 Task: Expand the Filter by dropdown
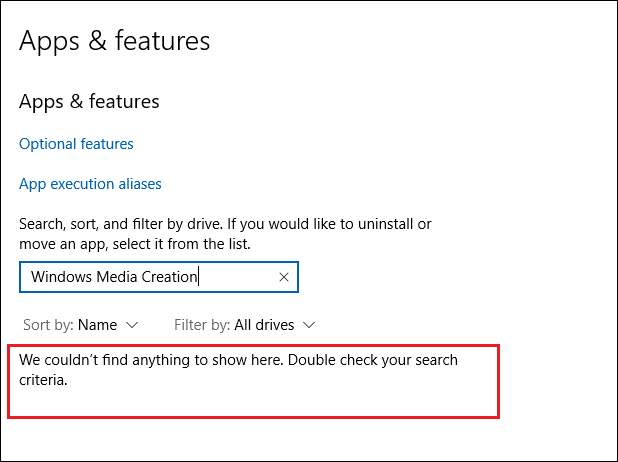pos(245,325)
